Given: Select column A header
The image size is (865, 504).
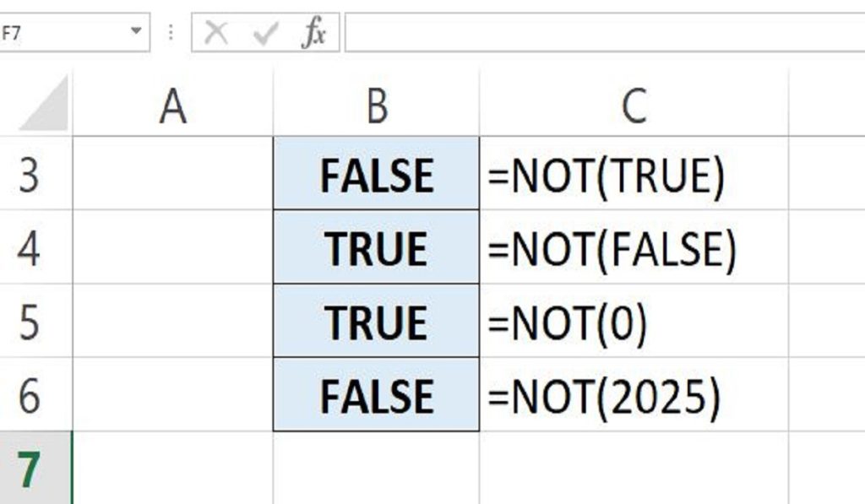Looking at the screenshot, I should [x=173, y=106].
